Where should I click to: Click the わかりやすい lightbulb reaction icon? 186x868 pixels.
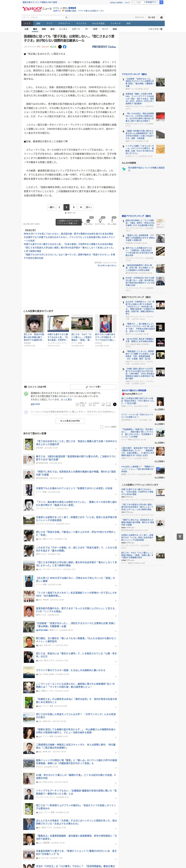[x=100, y=221]
